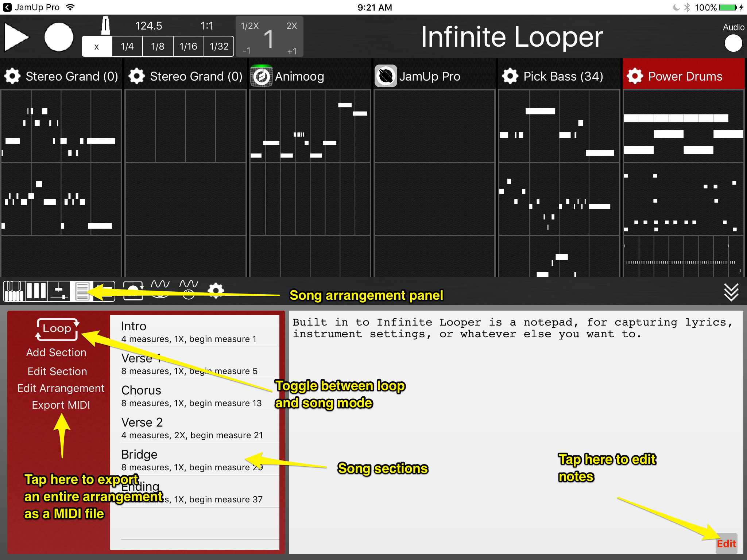Tap the battery status indicator

[x=728, y=7]
